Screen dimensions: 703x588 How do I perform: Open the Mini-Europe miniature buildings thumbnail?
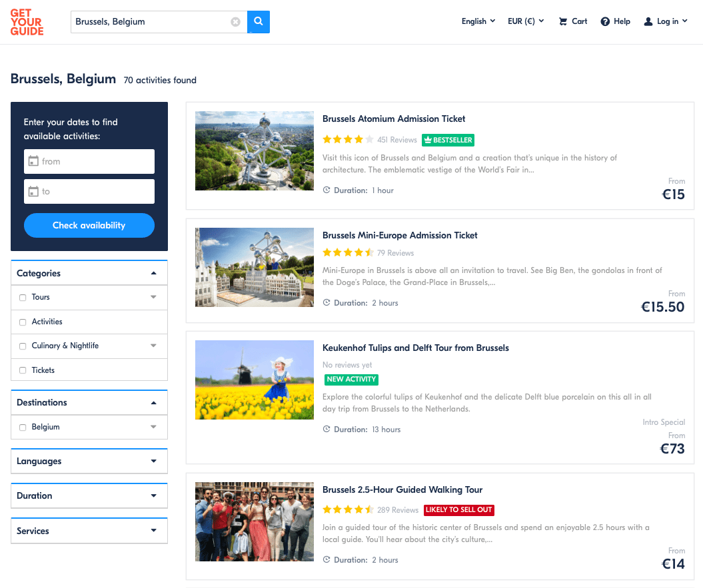click(254, 267)
